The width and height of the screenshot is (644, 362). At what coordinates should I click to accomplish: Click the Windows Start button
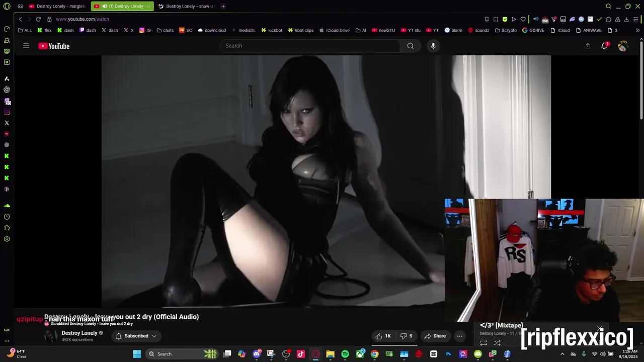pos(137,354)
